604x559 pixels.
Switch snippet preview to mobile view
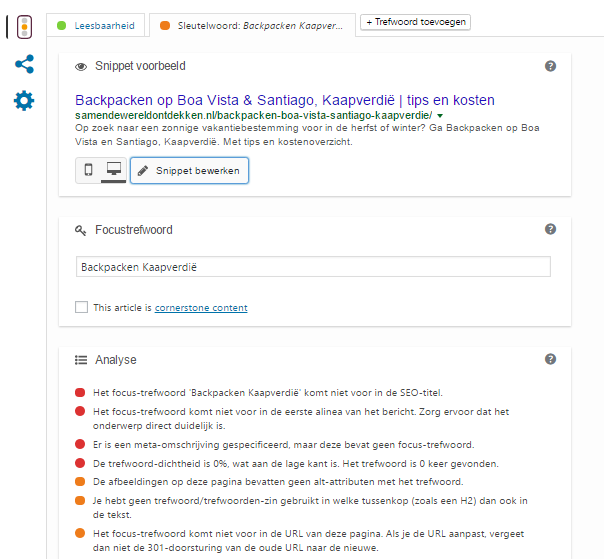[89, 170]
